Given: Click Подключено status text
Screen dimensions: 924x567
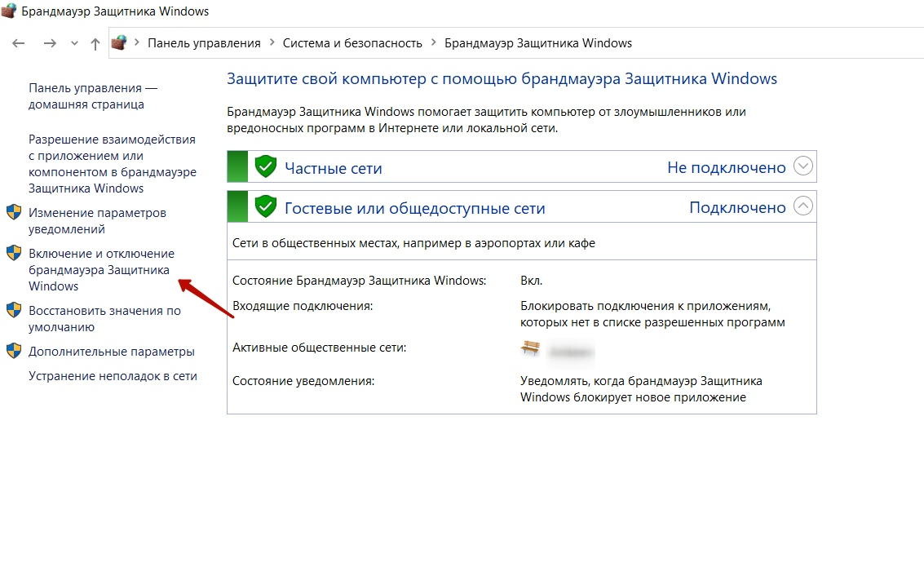Looking at the screenshot, I should coord(738,208).
